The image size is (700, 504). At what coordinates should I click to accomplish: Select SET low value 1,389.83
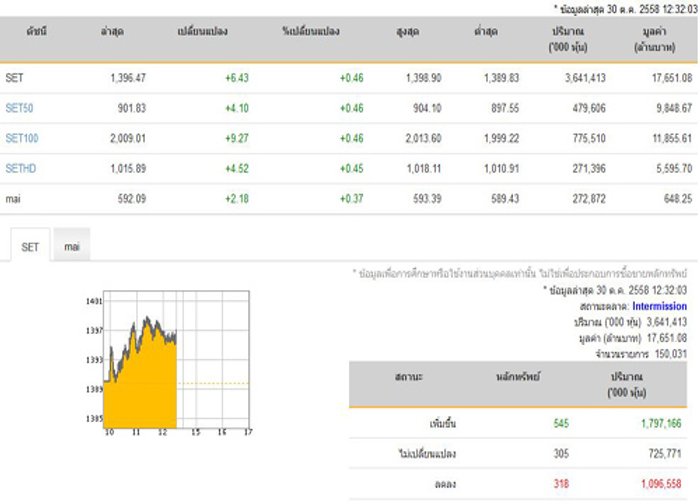tap(501, 78)
